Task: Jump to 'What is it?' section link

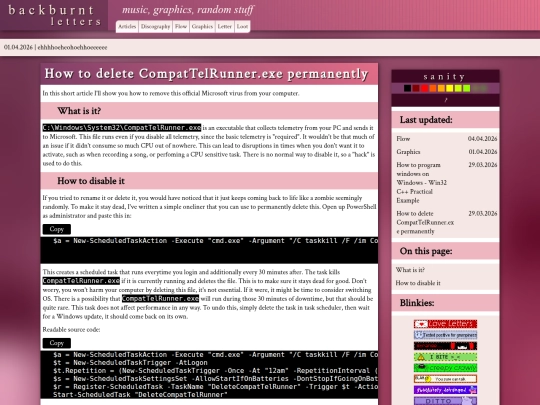Action: 410,270
